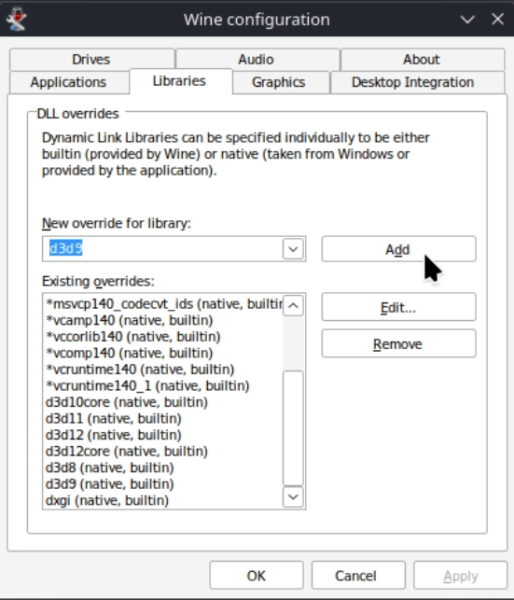Image resolution: width=514 pixels, height=600 pixels.
Task: Confirm settings with OK
Action: point(256,576)
